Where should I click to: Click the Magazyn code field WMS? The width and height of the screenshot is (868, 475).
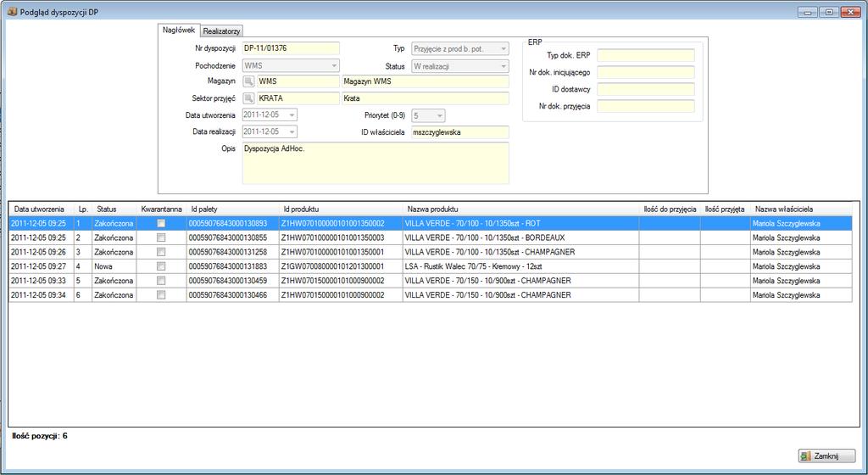pyautogui.click(x=298, y=81)
